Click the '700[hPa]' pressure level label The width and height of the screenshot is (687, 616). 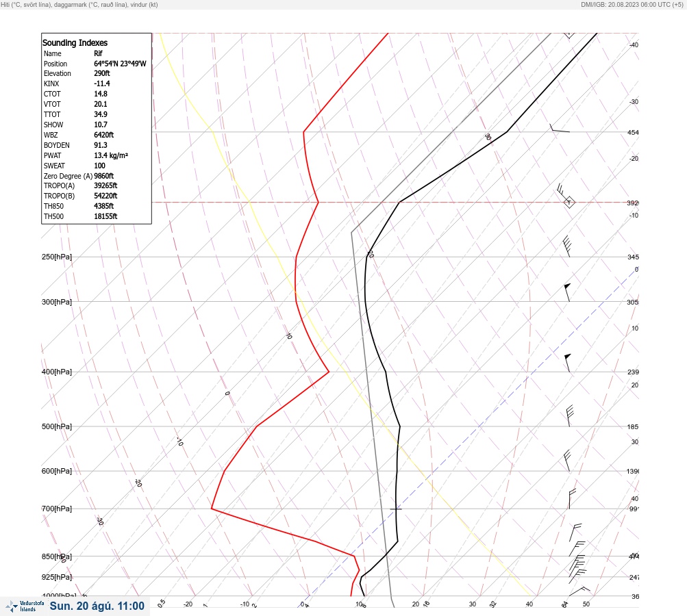[x=57, y=509]
